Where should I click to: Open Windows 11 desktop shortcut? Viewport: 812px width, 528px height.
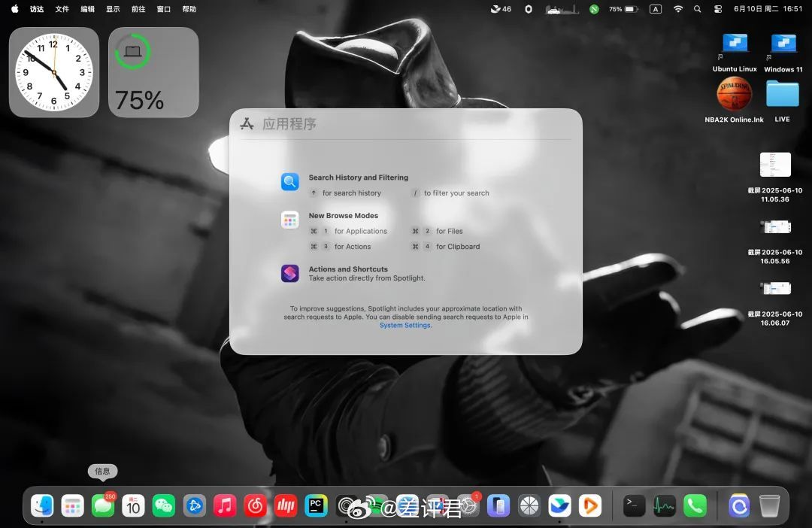click(x=783, y=52)
